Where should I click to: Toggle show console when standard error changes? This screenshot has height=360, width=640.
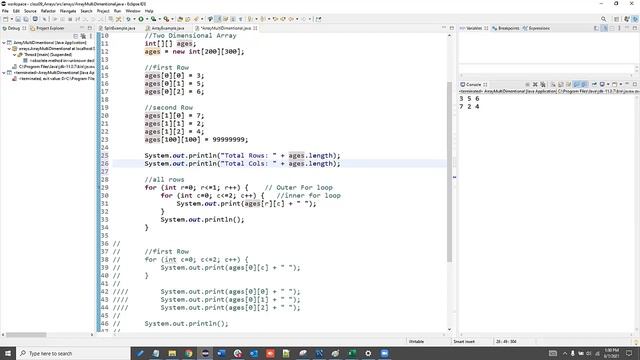[584, 84]
